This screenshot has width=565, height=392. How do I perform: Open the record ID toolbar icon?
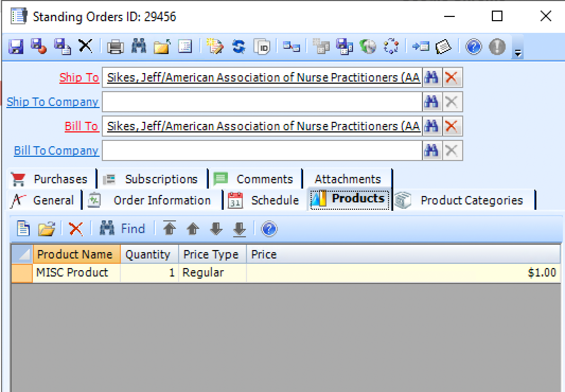[x=262, y=47]
